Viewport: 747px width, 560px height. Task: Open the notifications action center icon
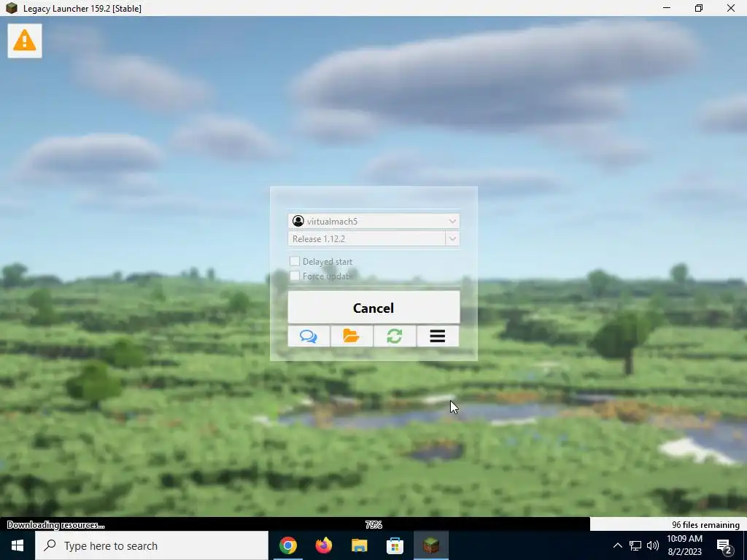(x=724, y=546)
